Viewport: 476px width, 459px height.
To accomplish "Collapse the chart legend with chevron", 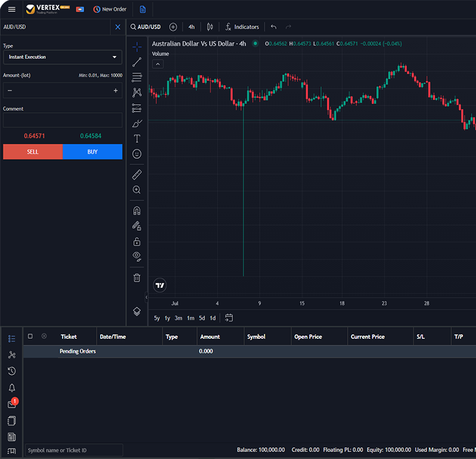I will [x=158, y=64].
